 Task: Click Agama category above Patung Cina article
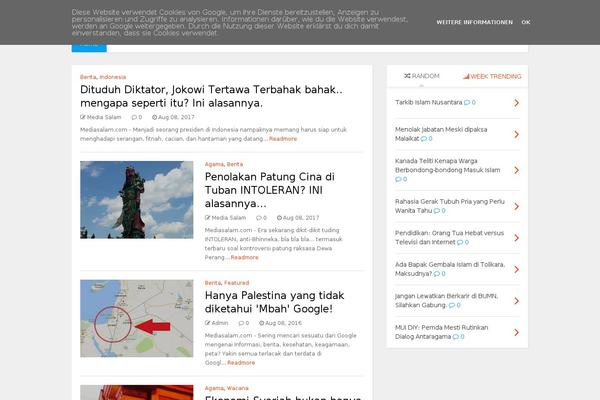click(x=214, y=164)
